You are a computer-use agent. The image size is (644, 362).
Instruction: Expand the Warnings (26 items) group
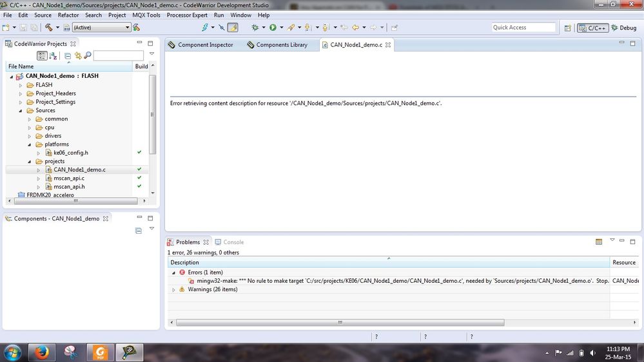coord(173,290)
